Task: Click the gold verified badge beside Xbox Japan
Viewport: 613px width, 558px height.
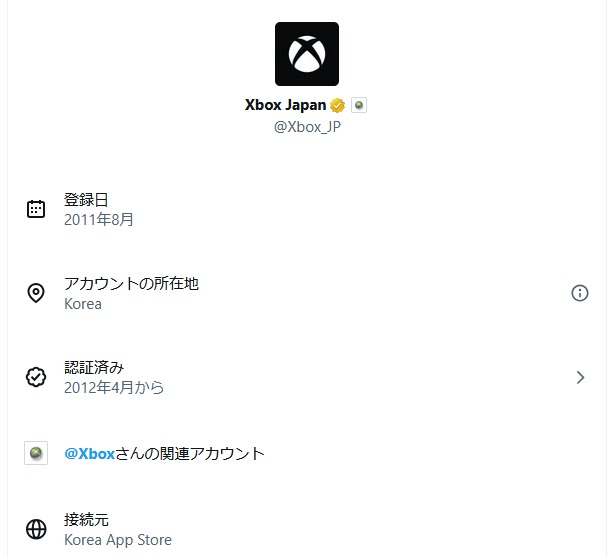Action: point(337,105)
